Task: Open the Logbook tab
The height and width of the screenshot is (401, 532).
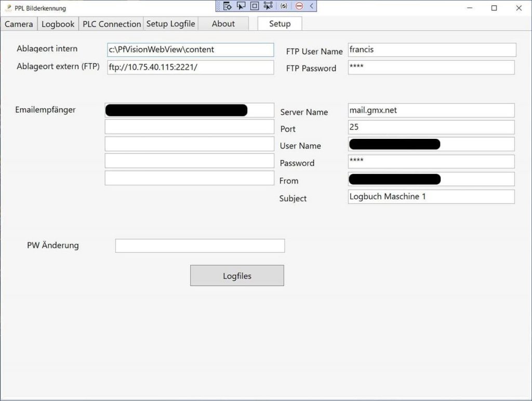Action: click(x=58, y=24)
